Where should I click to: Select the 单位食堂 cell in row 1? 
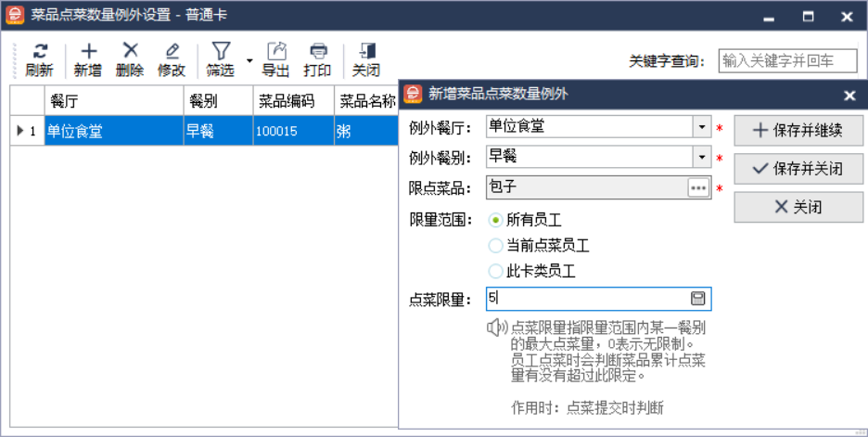(114, 131)
